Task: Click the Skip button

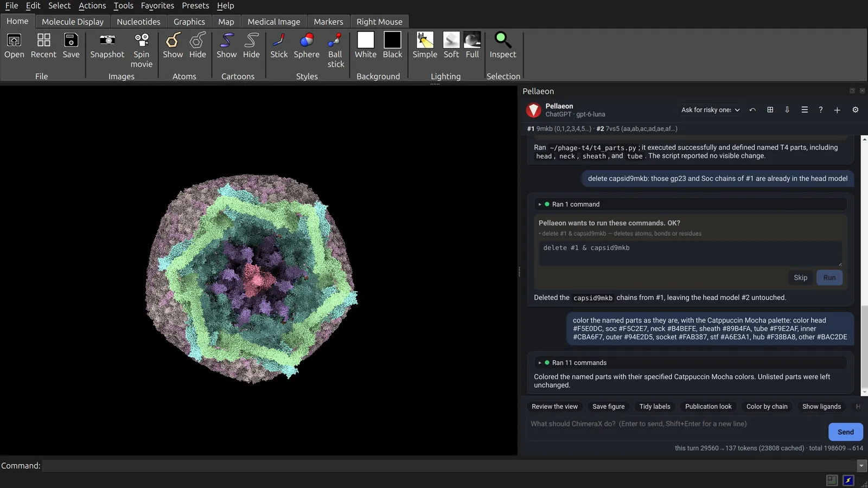Action: pyautogui.click(x=801, y=278)
